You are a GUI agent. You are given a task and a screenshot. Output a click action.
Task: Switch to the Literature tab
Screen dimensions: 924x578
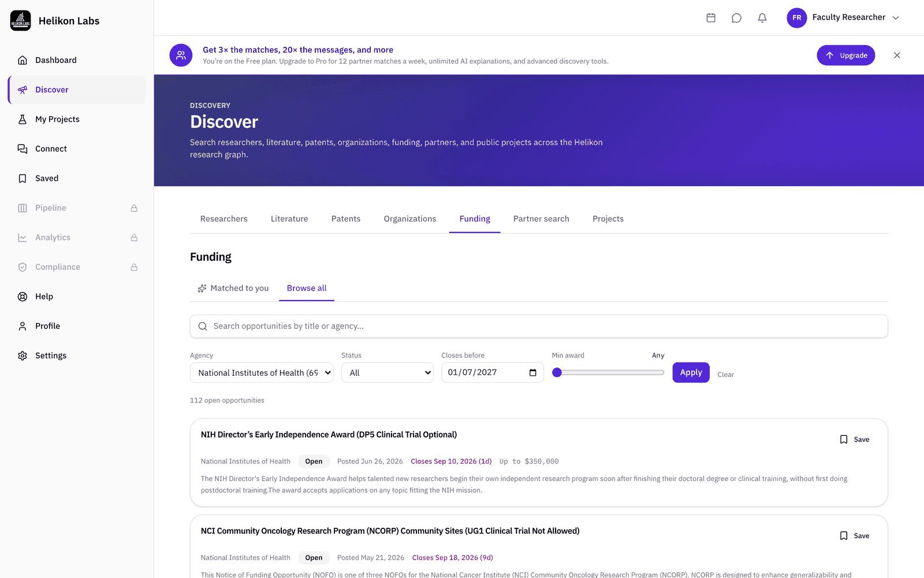(289, 219)
